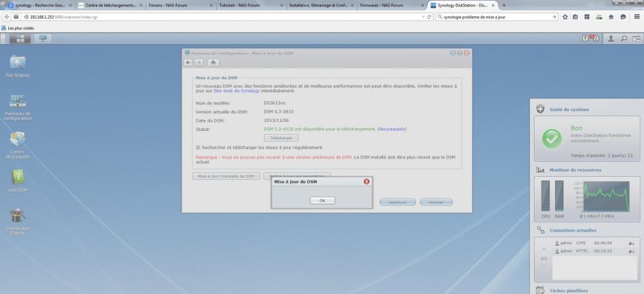Click the Connexions actuelles link icon
Image resolution: width=644 pixels, height=294 pixels.
540,230
